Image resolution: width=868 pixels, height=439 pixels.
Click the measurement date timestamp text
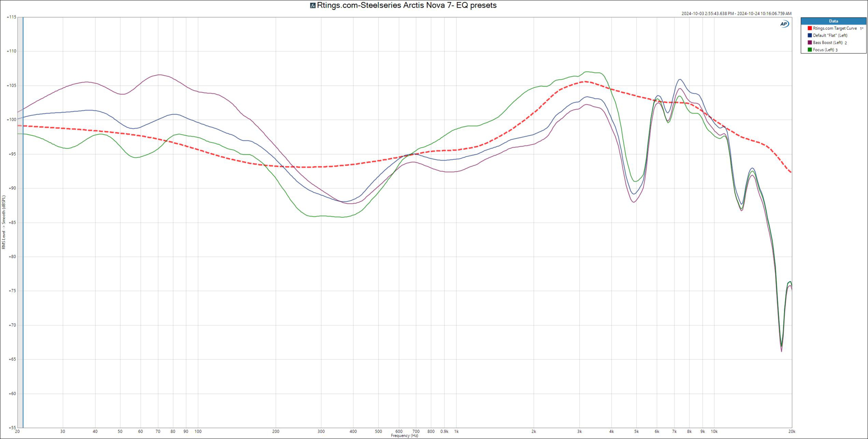pyautogui.click(x=736, y=14)
